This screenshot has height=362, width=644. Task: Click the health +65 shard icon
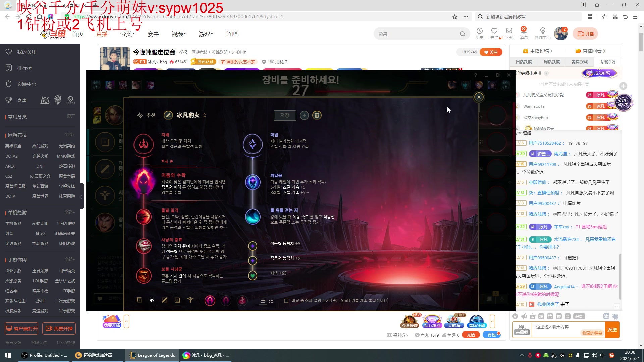253,276
